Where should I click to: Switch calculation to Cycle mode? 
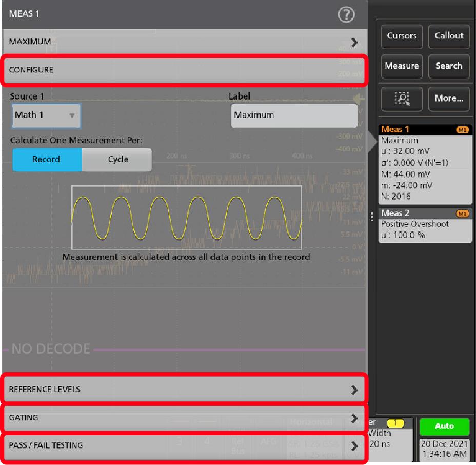(x=117, y=160)
